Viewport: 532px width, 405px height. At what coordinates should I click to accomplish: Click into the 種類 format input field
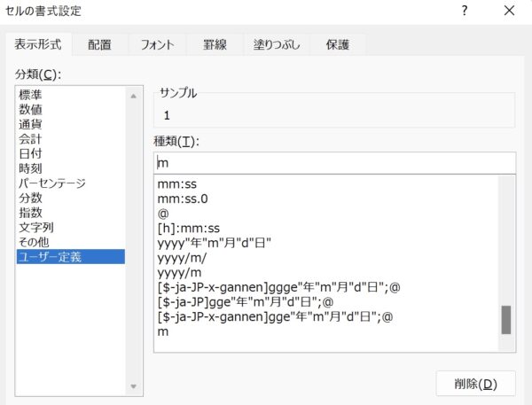[335, 163]
